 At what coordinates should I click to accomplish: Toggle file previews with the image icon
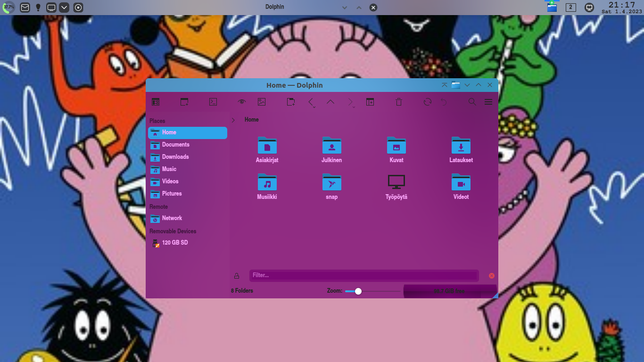click(262, 102)
